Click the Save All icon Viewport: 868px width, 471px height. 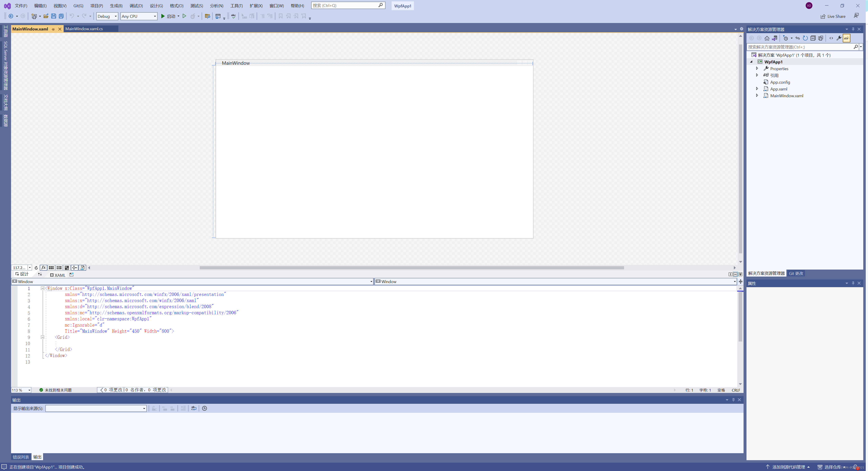coord(61,16)
